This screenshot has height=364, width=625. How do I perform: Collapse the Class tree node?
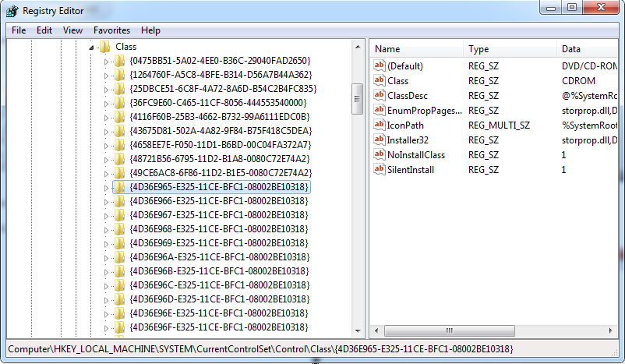(93, 47)
